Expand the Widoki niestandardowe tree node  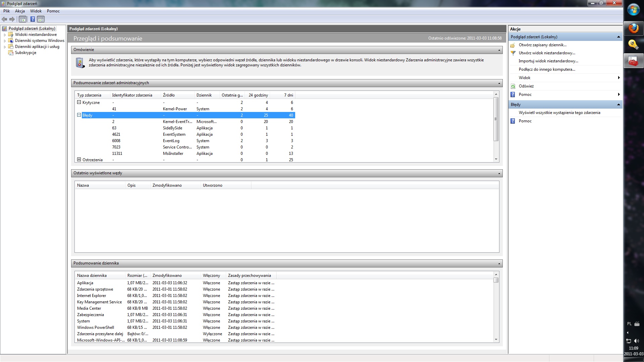[5, 35]
